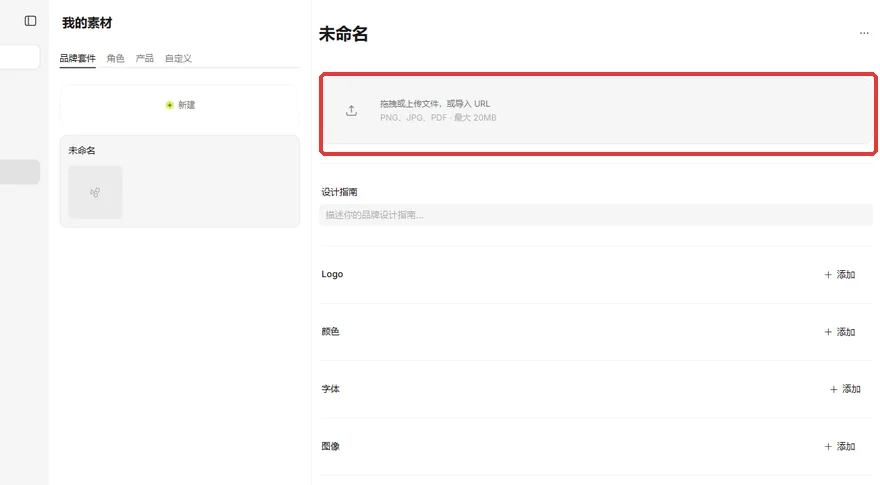Click the 设计指南 section label
This screenshot has width=880, height=485.
click(x=340, y=192)
